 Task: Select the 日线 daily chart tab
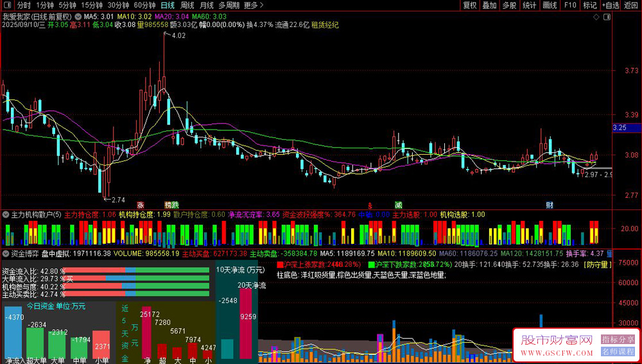pos(168,5)
